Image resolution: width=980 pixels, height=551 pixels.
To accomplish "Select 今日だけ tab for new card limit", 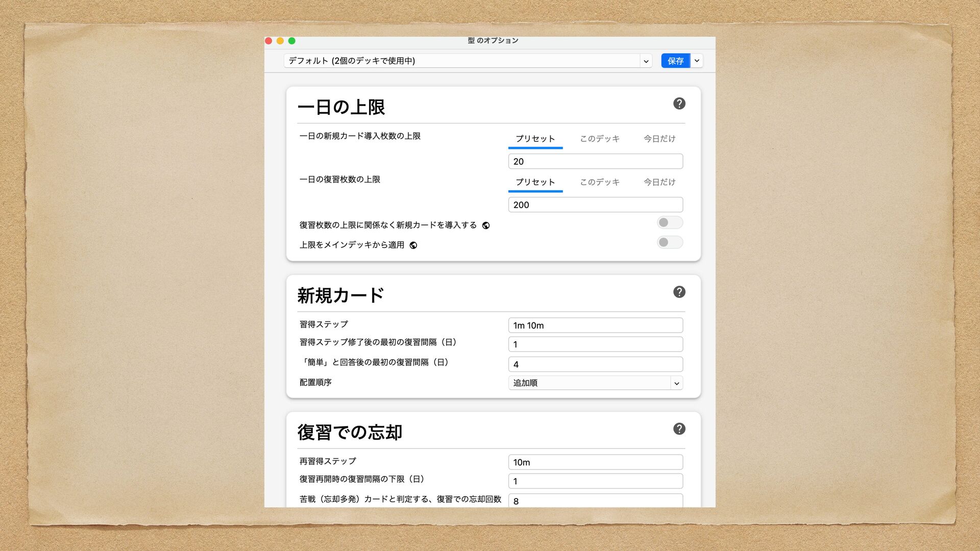I will pos(659,139).
